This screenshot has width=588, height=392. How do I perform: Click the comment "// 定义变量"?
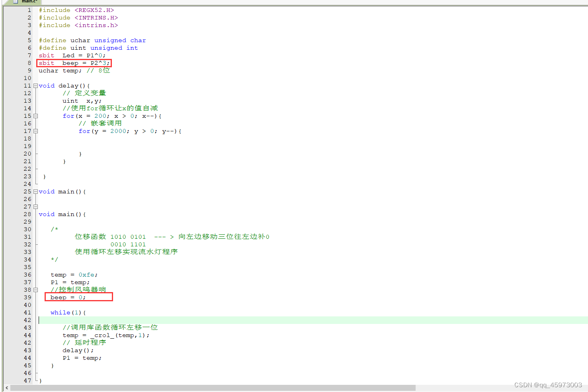point(84,93)
